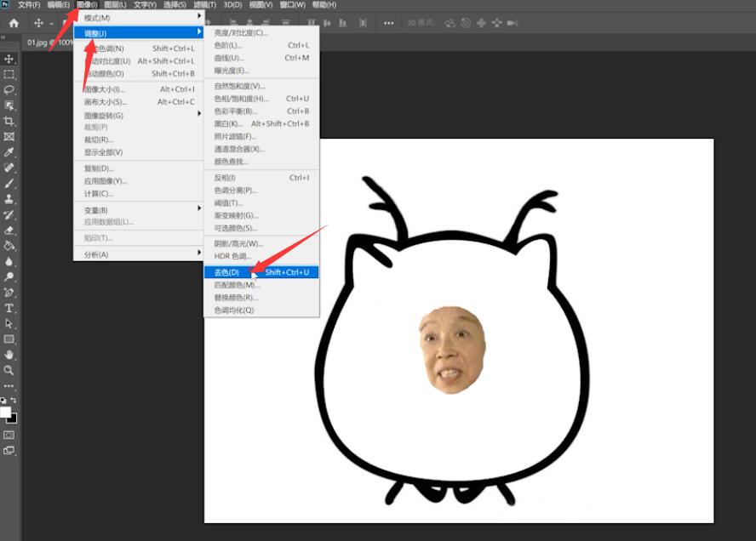
Task: Choose 阈值(T) threshold menu item
Action: tap(261, 202)
